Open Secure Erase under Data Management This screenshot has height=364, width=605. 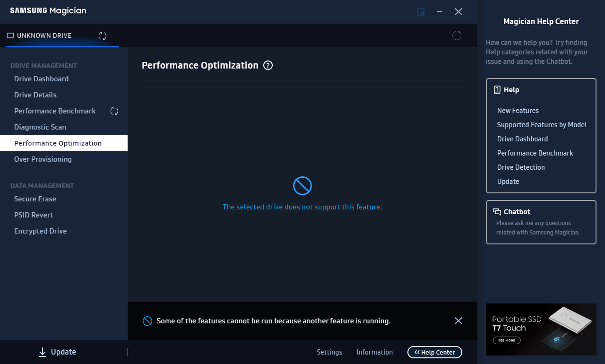pos(35,199)
